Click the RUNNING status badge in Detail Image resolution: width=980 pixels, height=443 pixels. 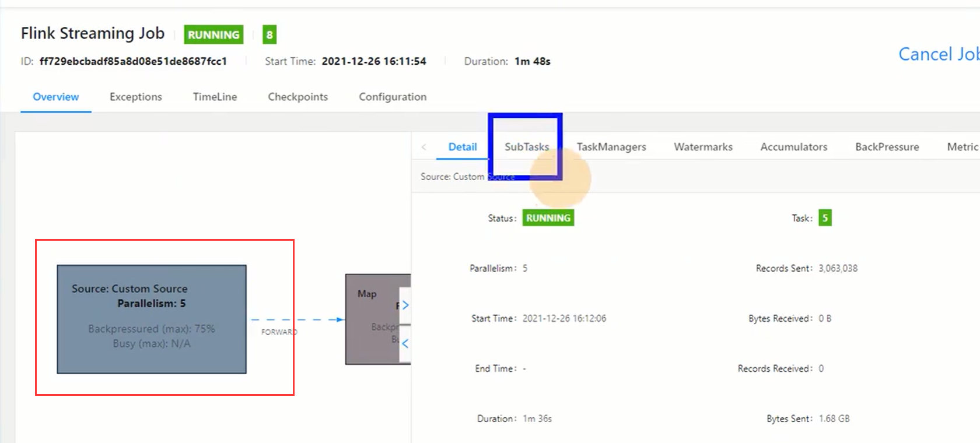pos(548,218)
